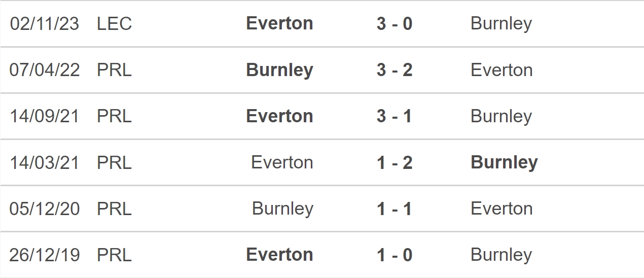Open the 3 - 2 score from 07/04/22
644x278 pixels.
395,70
